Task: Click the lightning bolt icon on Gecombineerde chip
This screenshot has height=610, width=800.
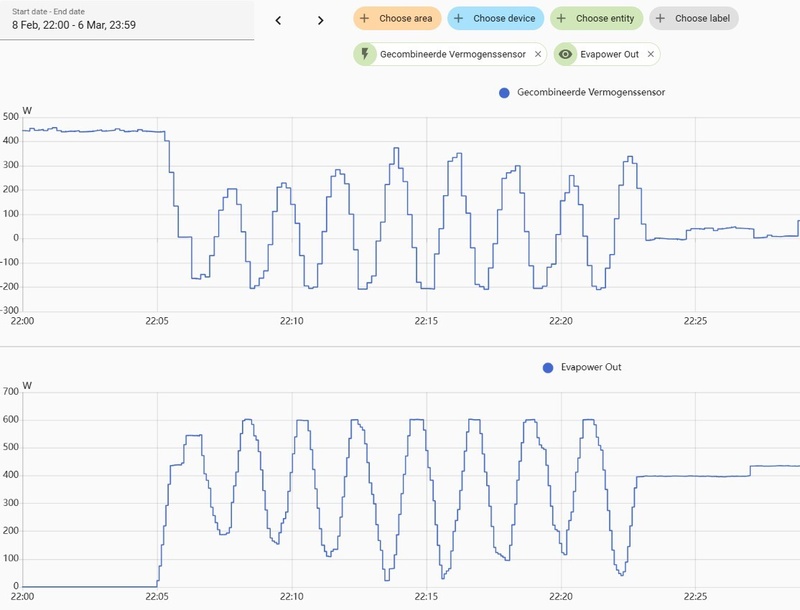Action: (365, 54)
